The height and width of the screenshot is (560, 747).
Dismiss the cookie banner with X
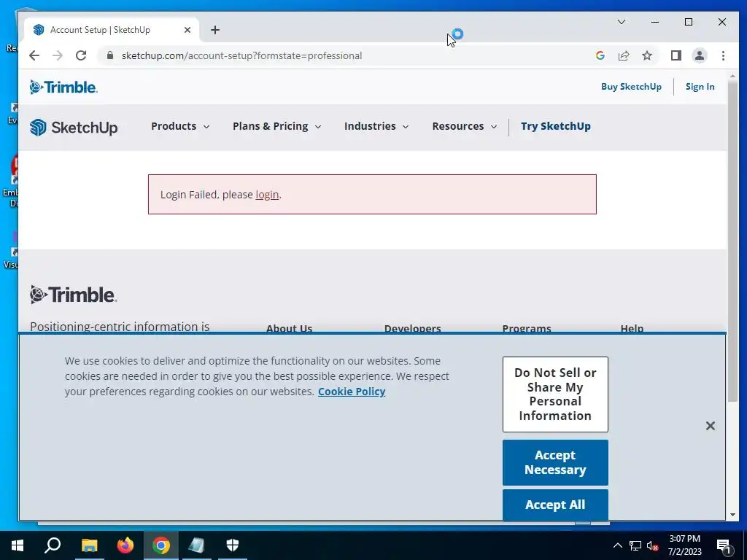(x=711, y=426)
